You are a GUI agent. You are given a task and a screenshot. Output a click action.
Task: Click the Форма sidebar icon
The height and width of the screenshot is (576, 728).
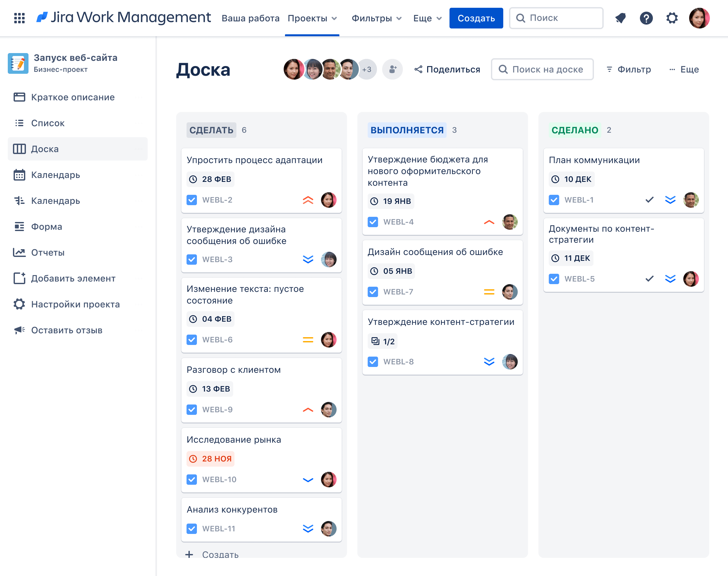coord(19,227)
